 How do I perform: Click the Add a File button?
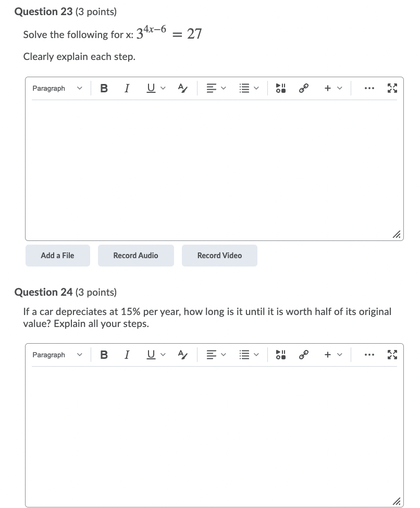(x=57, y=256)
